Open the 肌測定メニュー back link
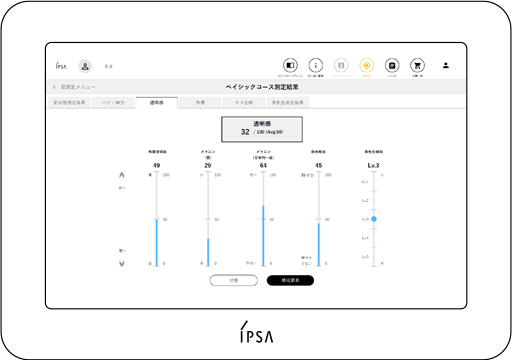Image resolution: width=512 pixels, height=360 pixels. [78, 87]
